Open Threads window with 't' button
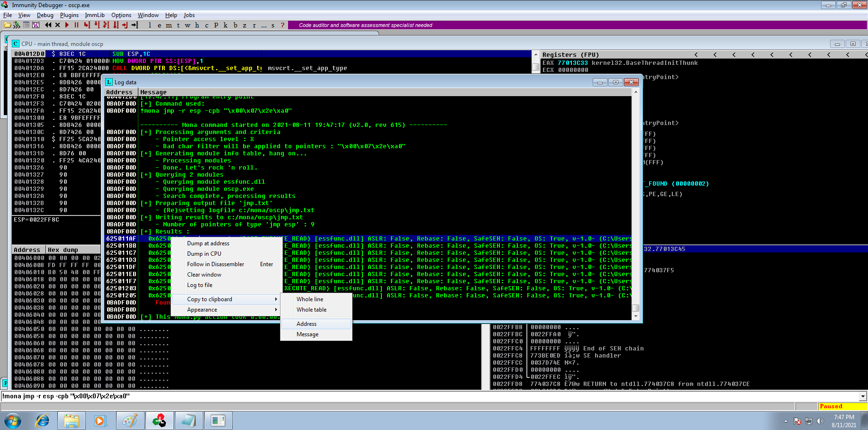 [x=178, y=25]
